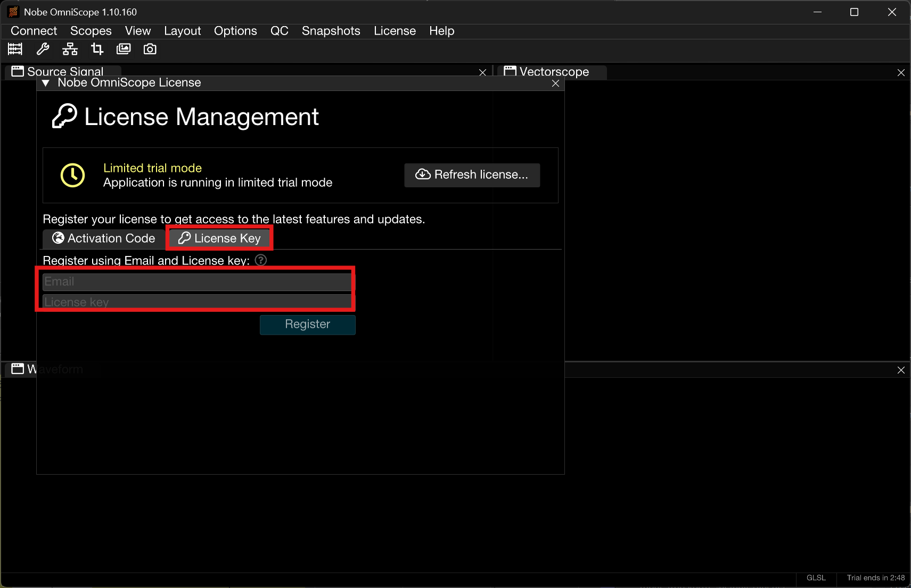Click the GLSL status bar entry

pos(816,578)
